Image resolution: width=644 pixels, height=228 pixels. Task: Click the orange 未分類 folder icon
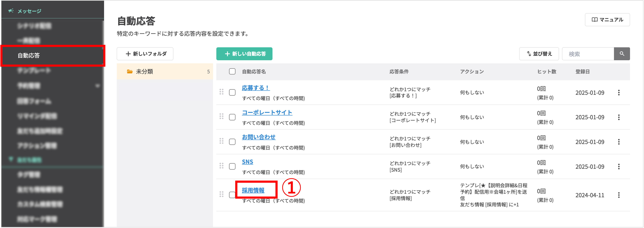pos(129,71)
